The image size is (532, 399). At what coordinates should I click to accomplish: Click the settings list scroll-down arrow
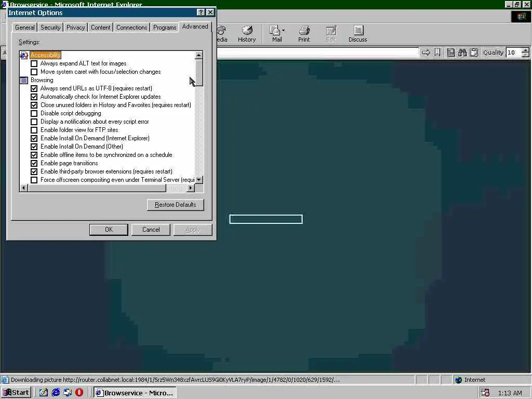tap(199, 179)
